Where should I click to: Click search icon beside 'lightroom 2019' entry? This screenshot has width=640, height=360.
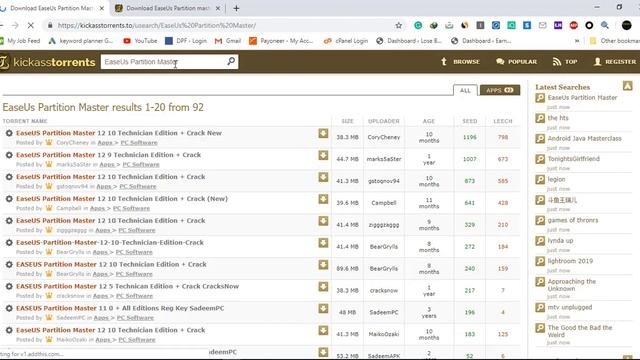(540, 261)
